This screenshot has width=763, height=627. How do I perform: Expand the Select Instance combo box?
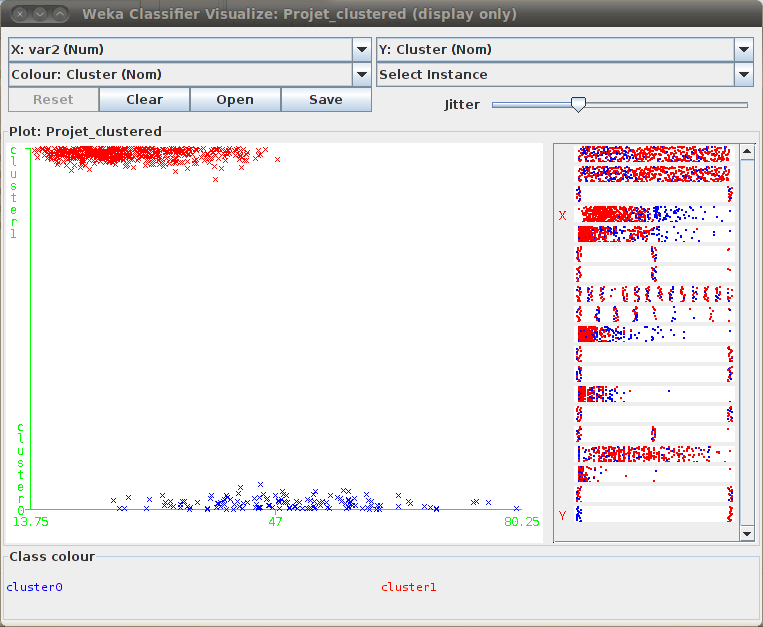click(564, 74)
